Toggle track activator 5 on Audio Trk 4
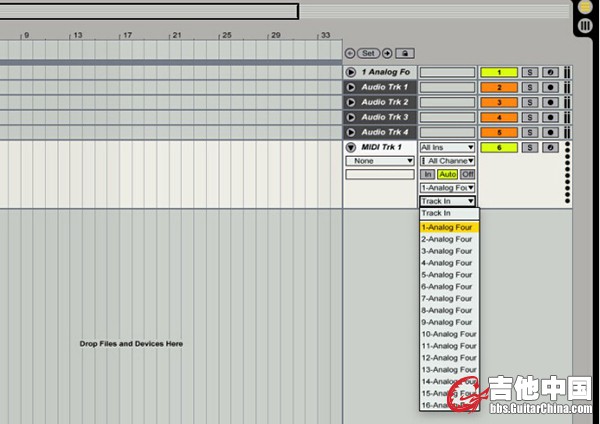 pos(498,132)
